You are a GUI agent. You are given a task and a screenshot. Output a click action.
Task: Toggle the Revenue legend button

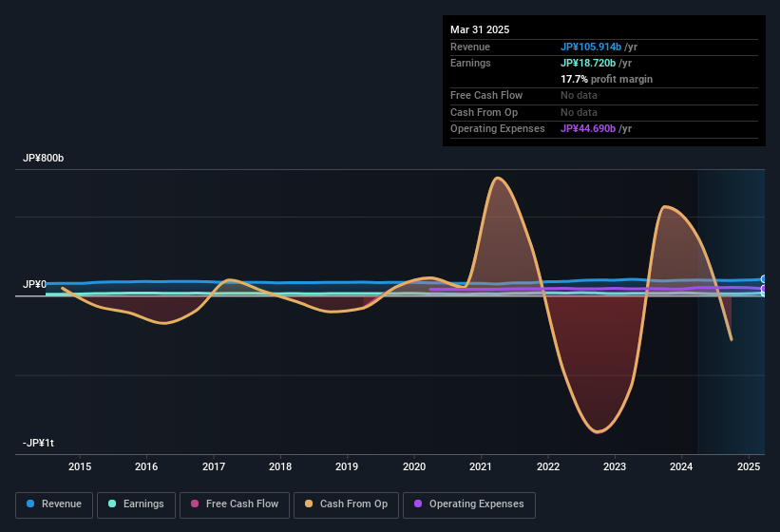pyautogui.click(x=54, y=504)
